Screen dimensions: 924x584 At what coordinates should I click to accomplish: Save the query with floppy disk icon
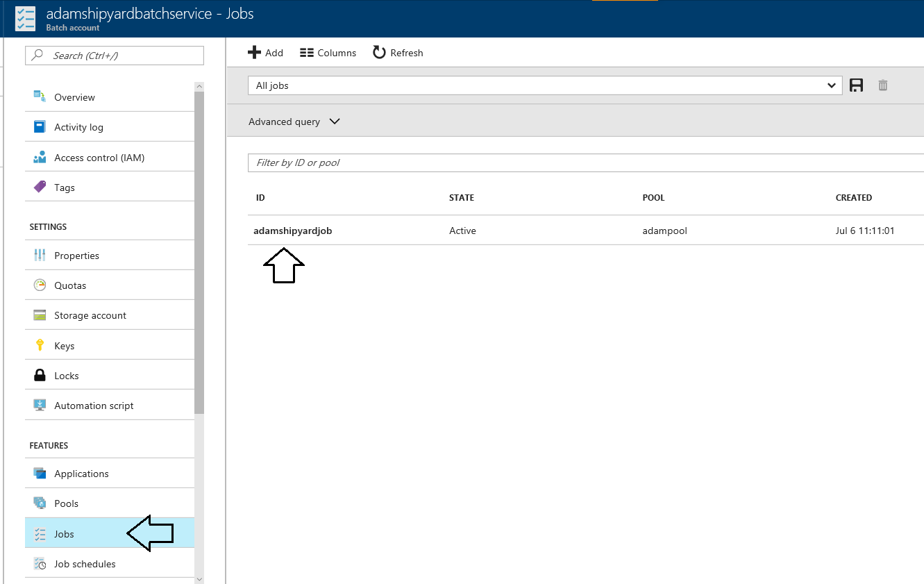coord(857,85)
